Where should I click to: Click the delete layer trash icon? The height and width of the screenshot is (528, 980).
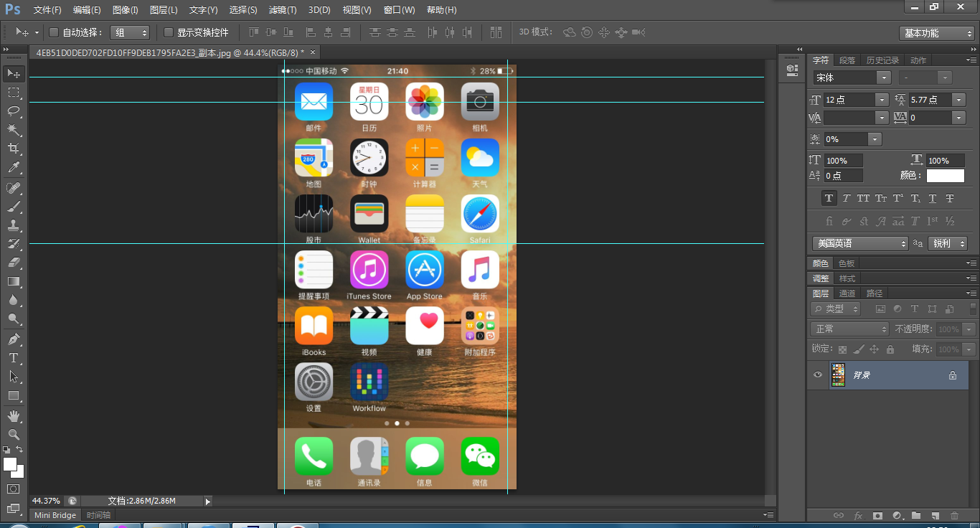pos(954,515)
